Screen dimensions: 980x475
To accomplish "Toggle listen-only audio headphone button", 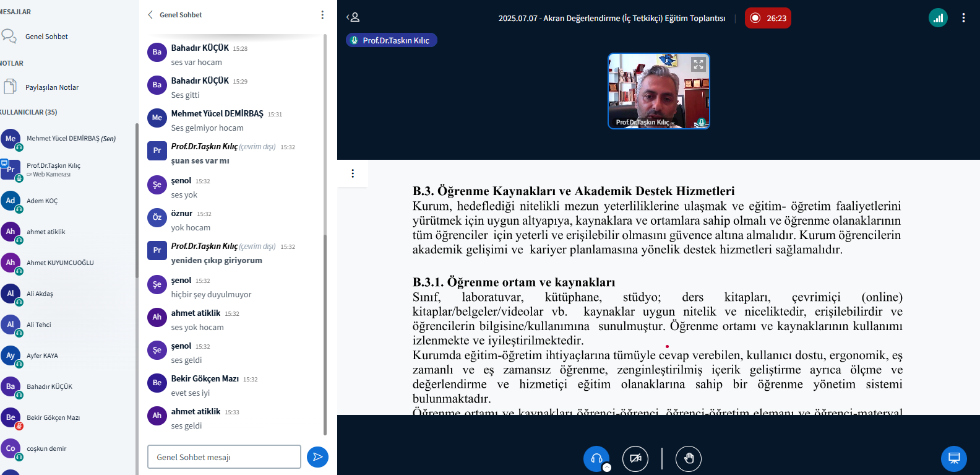I will (596, 458).
